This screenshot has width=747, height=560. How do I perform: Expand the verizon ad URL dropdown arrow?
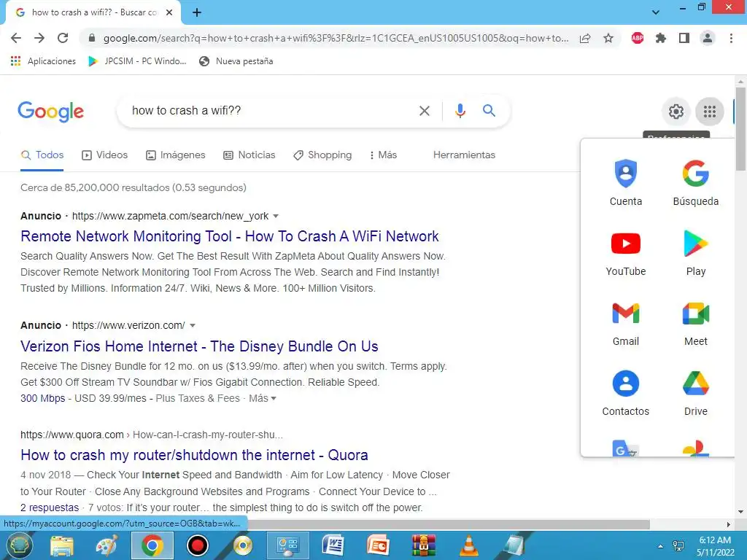(x=193, y=326)
